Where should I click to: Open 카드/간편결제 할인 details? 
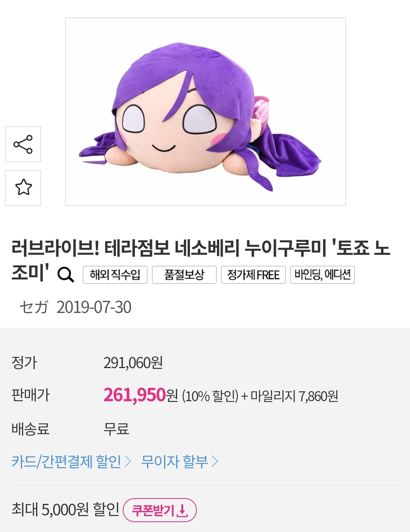[66, 462]
